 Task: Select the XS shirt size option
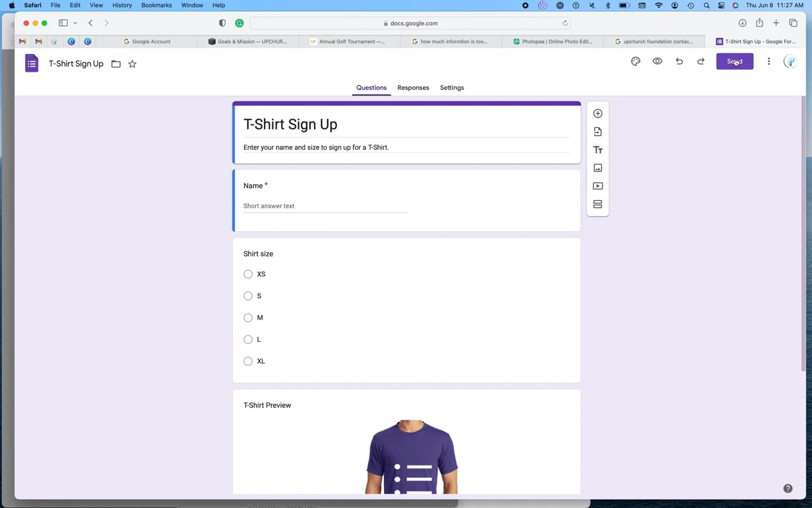248,274
